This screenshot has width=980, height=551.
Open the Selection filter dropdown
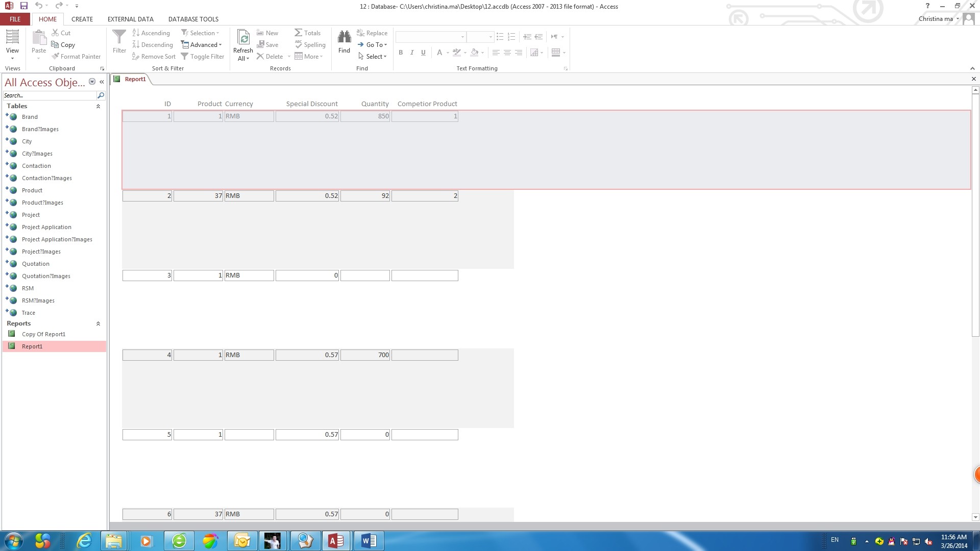200,33
